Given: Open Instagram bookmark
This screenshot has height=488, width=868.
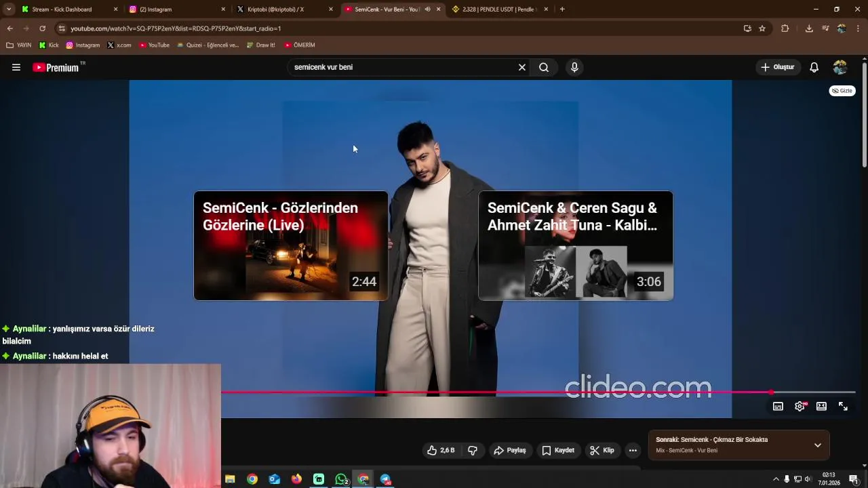Looking at the screenshot, I should pos(83,45).
